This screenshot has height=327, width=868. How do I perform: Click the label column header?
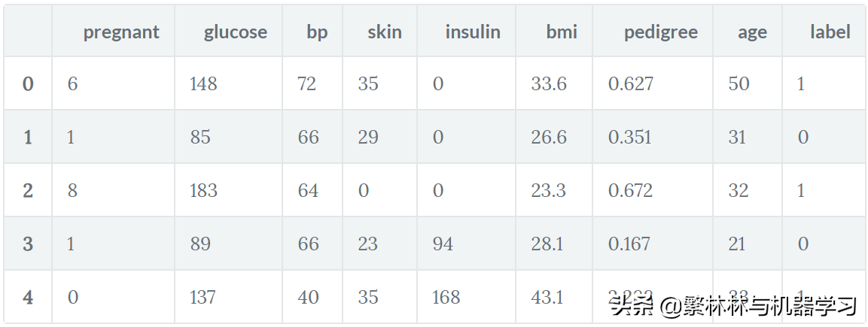[830, 32]
